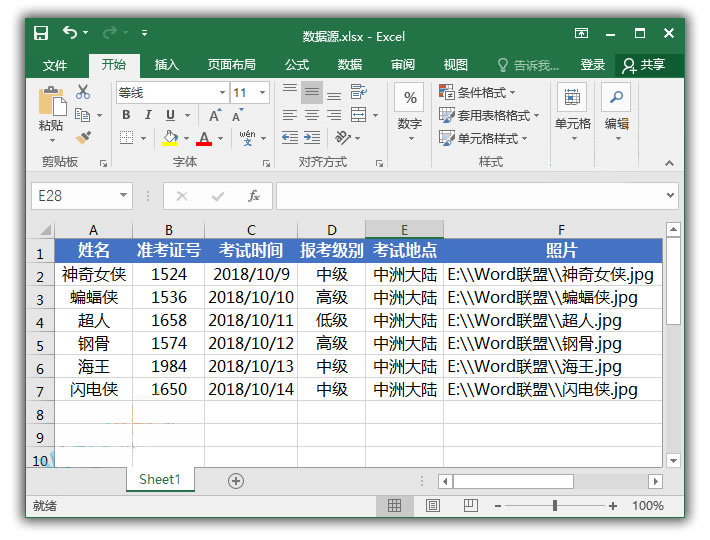Image resolution: width=710 pixels, height=540 pixels.
Task: Open the font group dialog launcher
Action: [x=266, y=163]
